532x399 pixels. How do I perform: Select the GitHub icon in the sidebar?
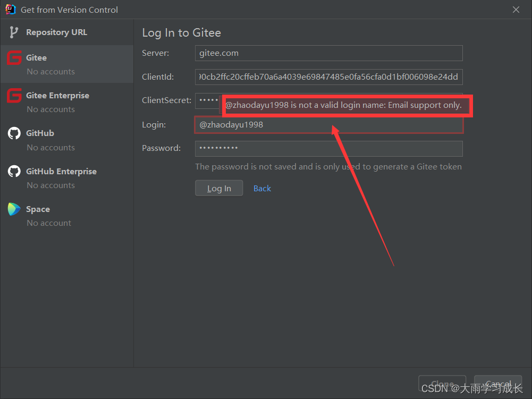point(15,133)
